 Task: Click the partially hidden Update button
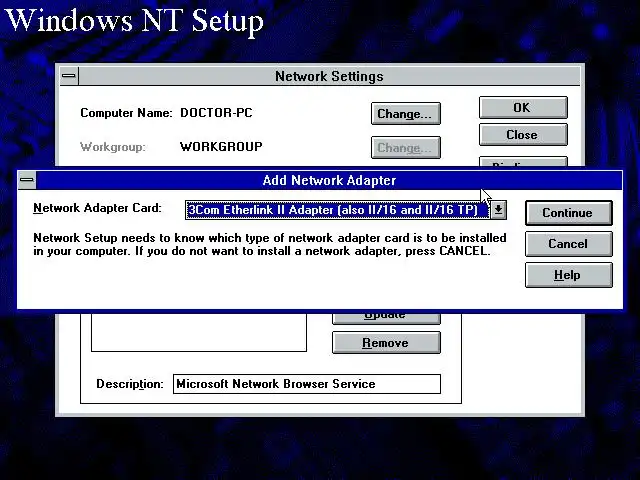click(x=386, y=318)
